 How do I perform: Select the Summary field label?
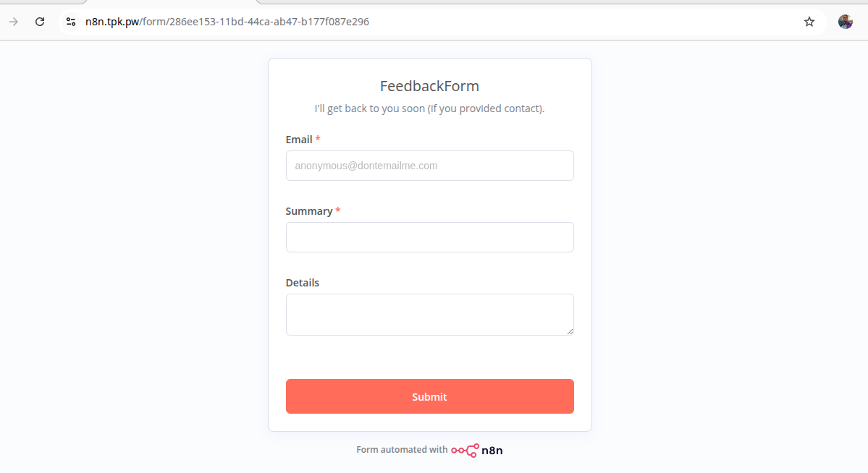coord(309,211)
